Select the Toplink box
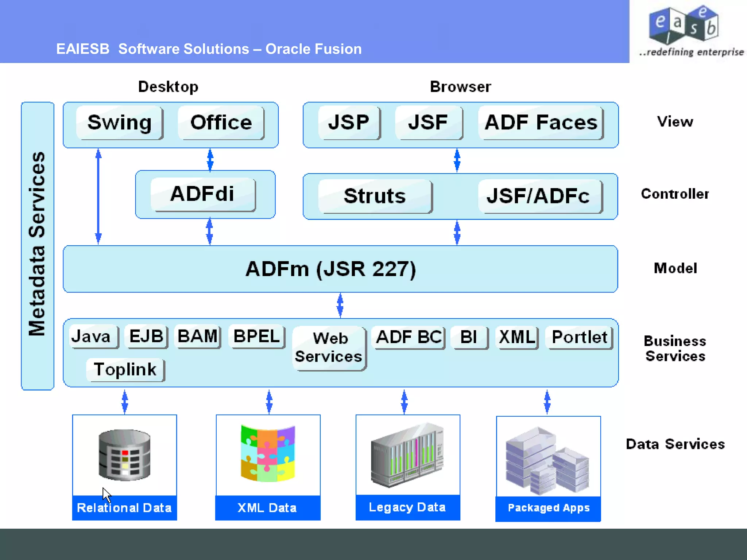 point(125,370)
